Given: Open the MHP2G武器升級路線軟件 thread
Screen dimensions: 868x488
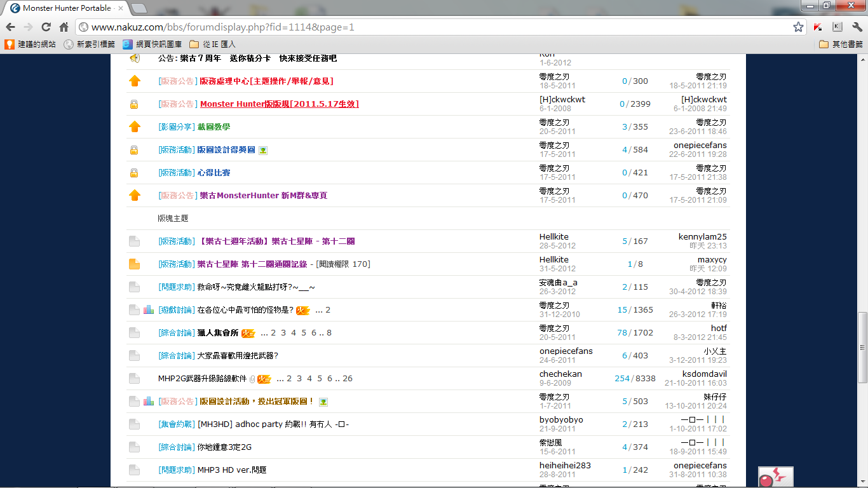Looking at the screenshot, I should 202,379.
